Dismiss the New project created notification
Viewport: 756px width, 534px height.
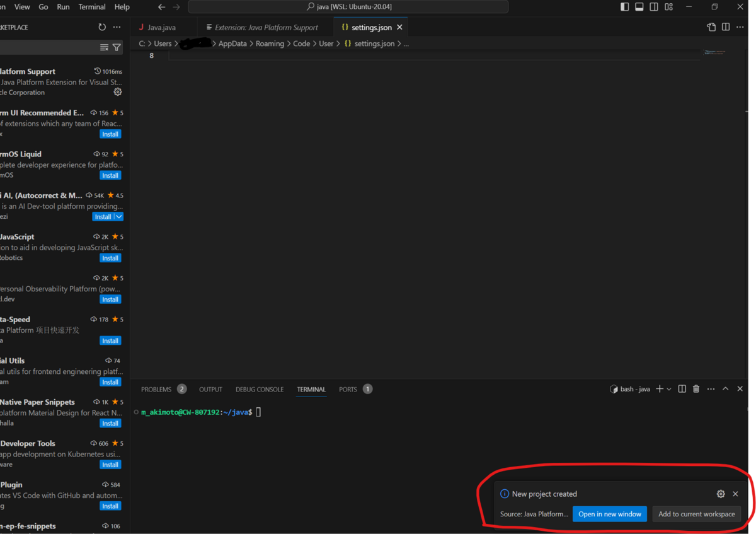pyautogui.click(x=735, y=494)
